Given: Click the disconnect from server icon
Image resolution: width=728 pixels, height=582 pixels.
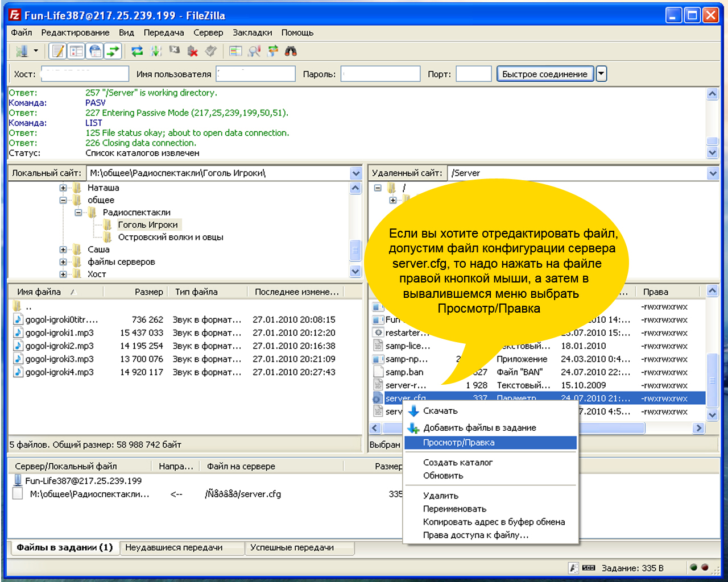Looking at the screenshot, I should pos(193,51).
